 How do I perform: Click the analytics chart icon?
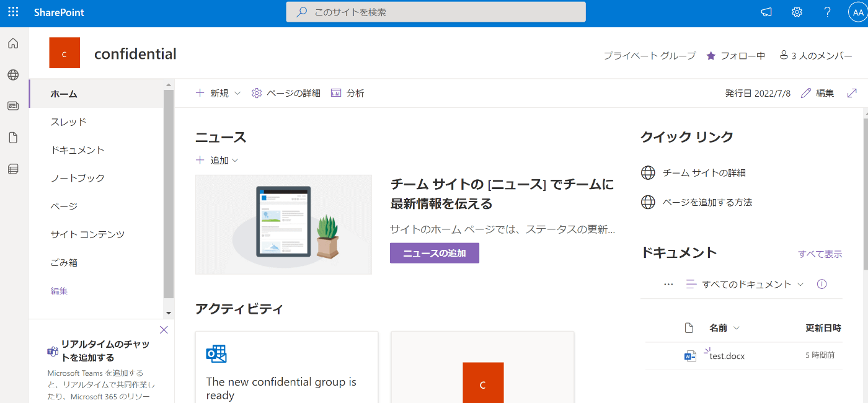(x=336, y=93)
